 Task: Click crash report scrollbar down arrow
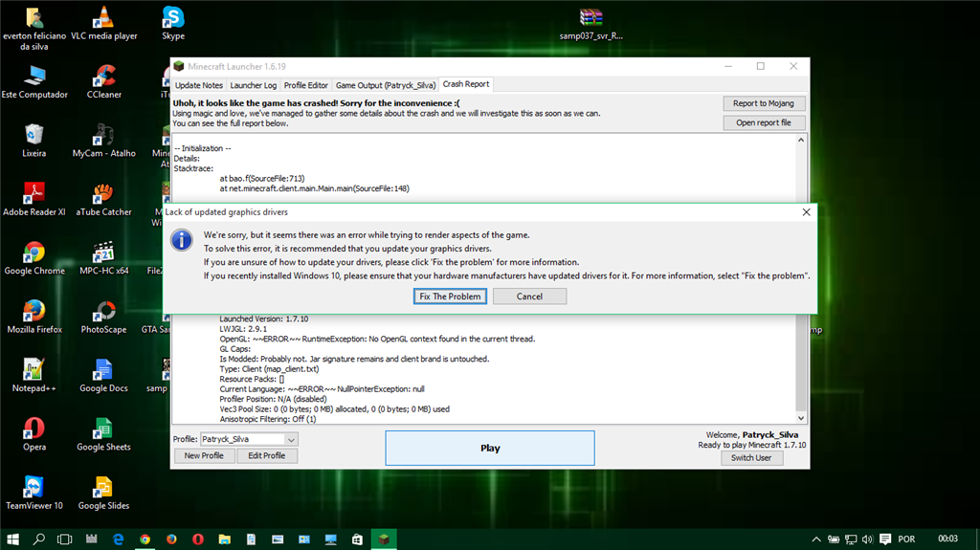coord(801,418)
